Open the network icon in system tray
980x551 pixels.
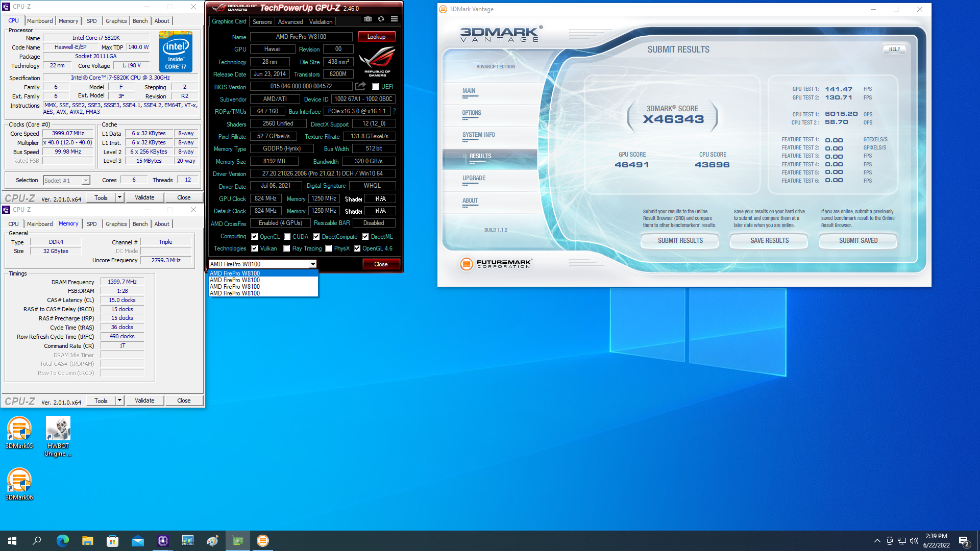[x=902, y=541]
